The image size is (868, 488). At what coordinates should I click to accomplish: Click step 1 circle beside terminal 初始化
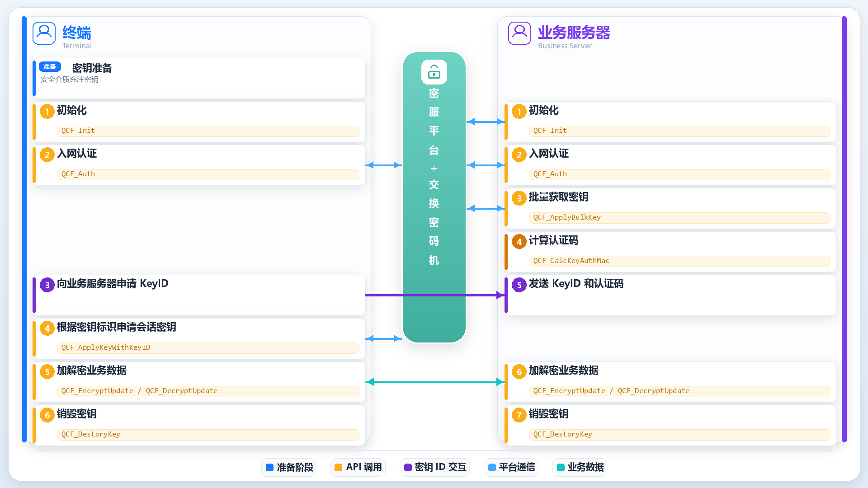pos(47,111)
